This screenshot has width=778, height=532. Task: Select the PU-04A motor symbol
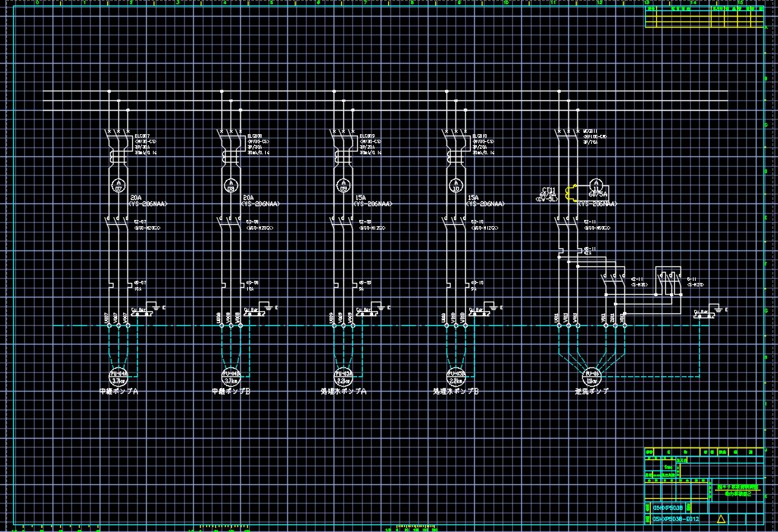tap(118, 376)
